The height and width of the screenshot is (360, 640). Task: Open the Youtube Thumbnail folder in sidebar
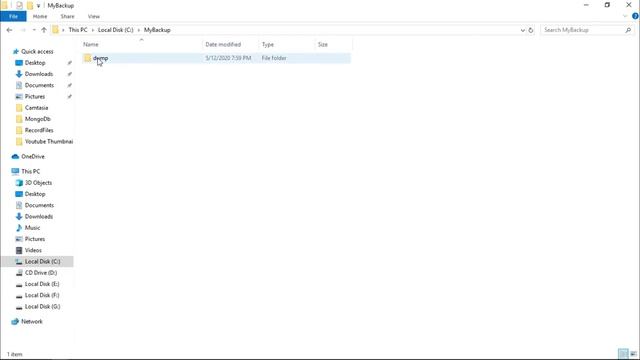pyautogui.click(x=49, y=141)
